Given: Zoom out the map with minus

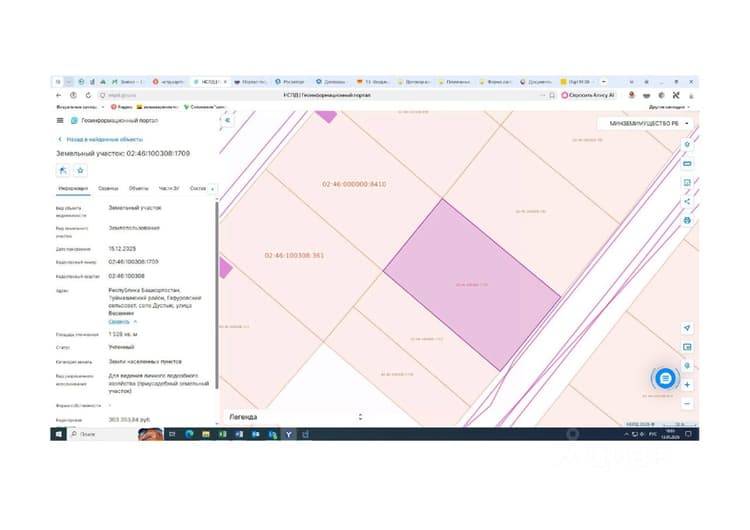Looking at the screenshot, I should [687, 404].
